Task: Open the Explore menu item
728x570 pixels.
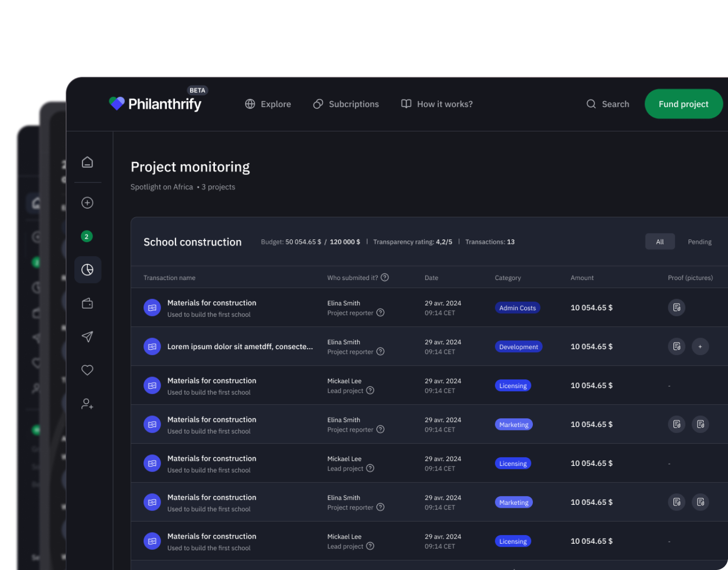Action: [268, 104]
